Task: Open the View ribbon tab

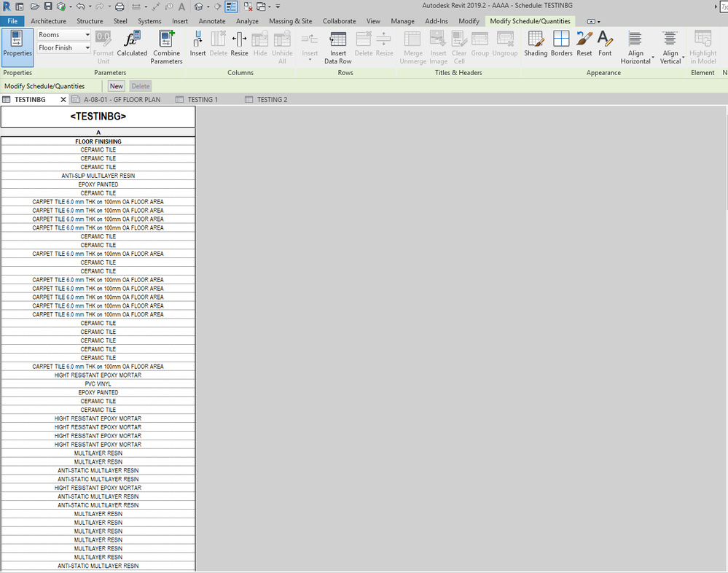Action: pos(373,21)
